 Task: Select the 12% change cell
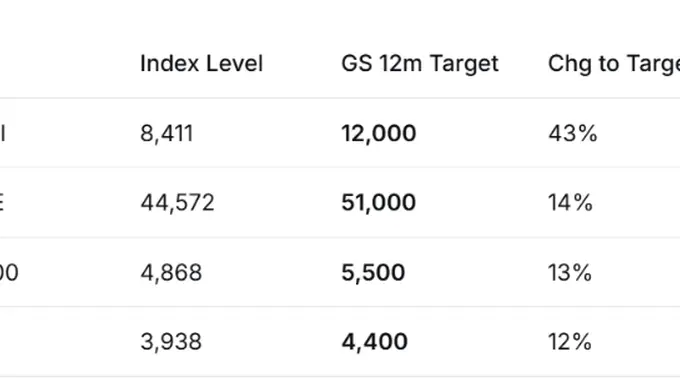tap(570, 342)
